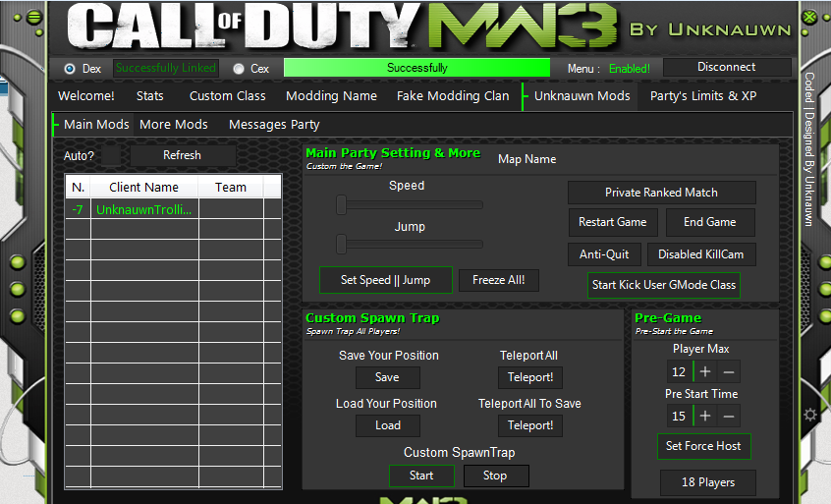Click Load under Load Your Position
The image size is (831, 504).
coord(387,425)
